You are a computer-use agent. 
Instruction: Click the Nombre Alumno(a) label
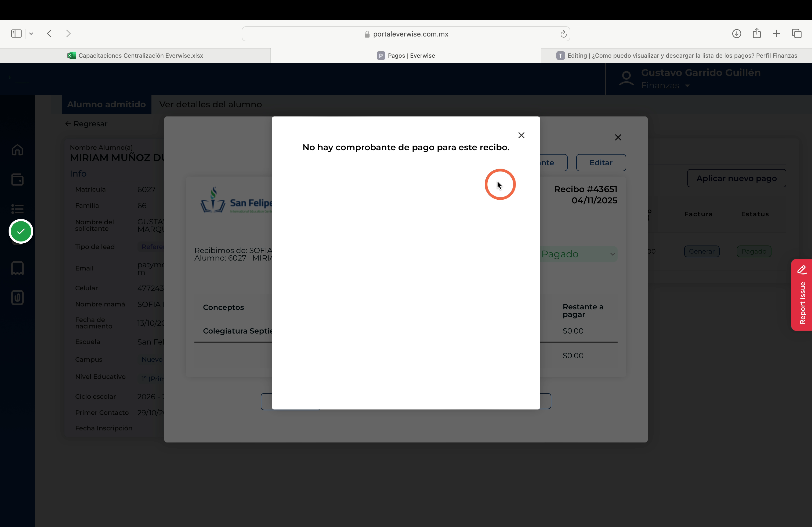click(x=101, y=148)
